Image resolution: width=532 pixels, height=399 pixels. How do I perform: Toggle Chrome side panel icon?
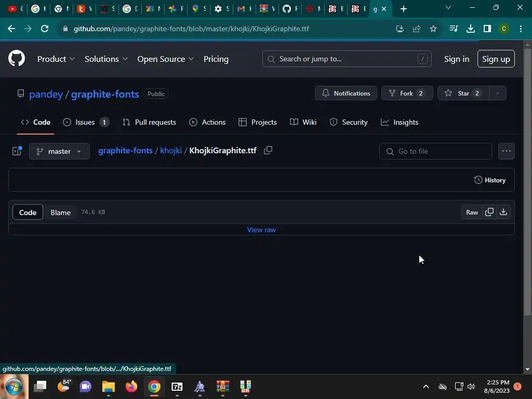pos(487,29)
